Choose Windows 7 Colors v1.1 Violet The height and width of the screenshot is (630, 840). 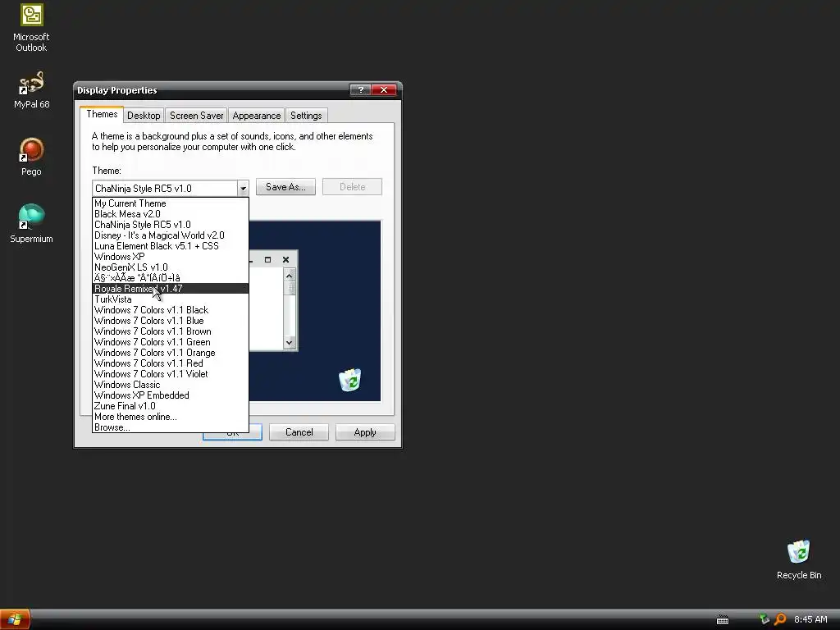tap(171, 374)
